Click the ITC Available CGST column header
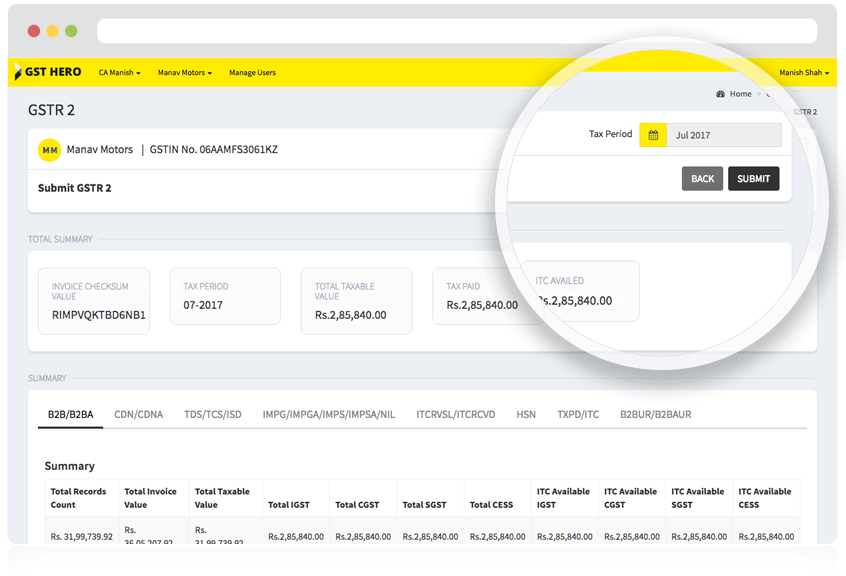Viewport: 846px width, 576px height. (630, 498)
